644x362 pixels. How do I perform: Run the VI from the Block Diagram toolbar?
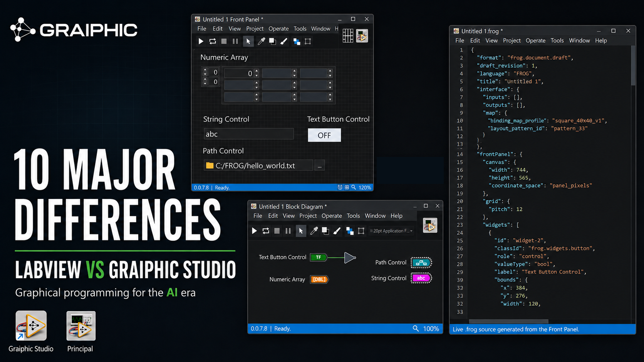(254, 231)
